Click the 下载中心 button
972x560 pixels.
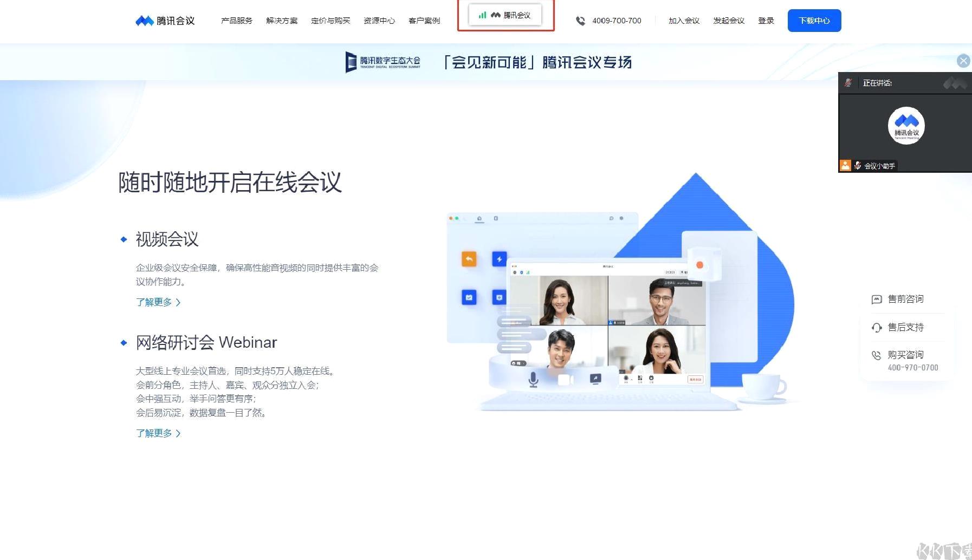click(814, 21)
